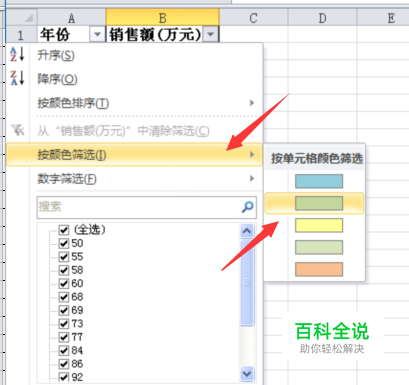Choose 升序(S) sort option
409x385 pixels.
click(56, 55)
